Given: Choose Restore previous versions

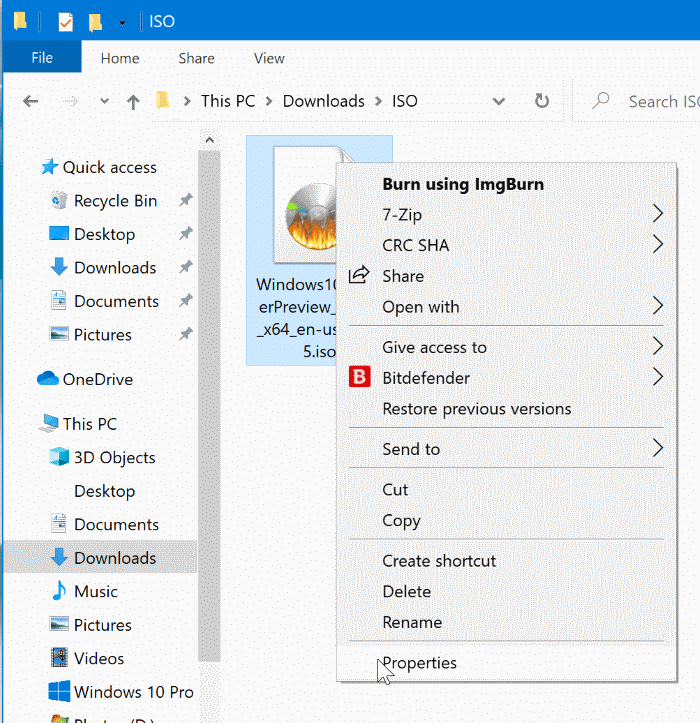Looking at the screenshot, I should pos(506,409).
